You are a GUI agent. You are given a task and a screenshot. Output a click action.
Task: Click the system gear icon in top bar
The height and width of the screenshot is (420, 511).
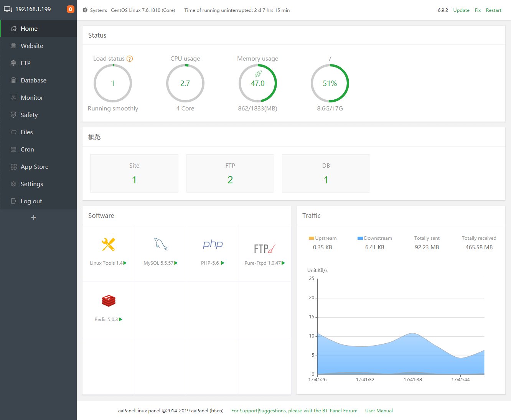click(85, 10)
